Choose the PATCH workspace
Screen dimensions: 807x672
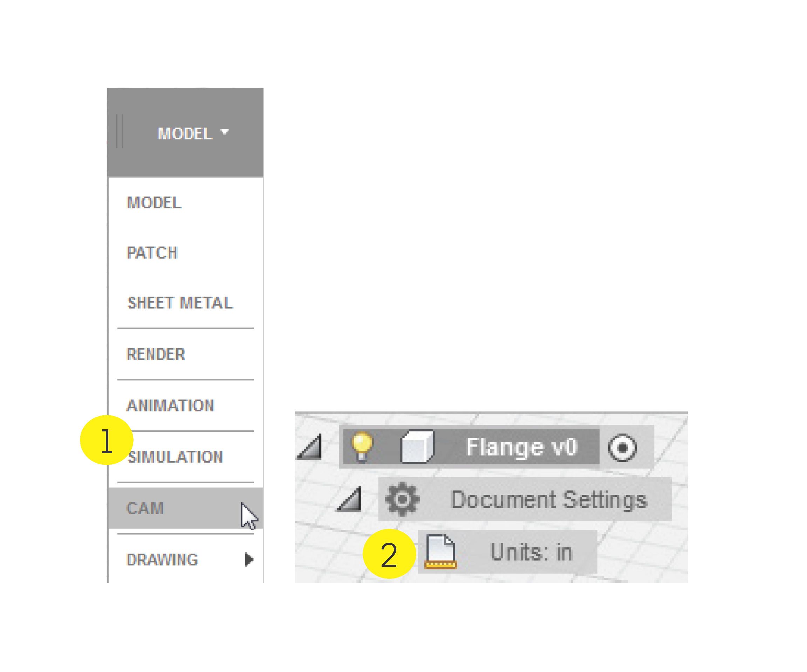tap(152, 253)
